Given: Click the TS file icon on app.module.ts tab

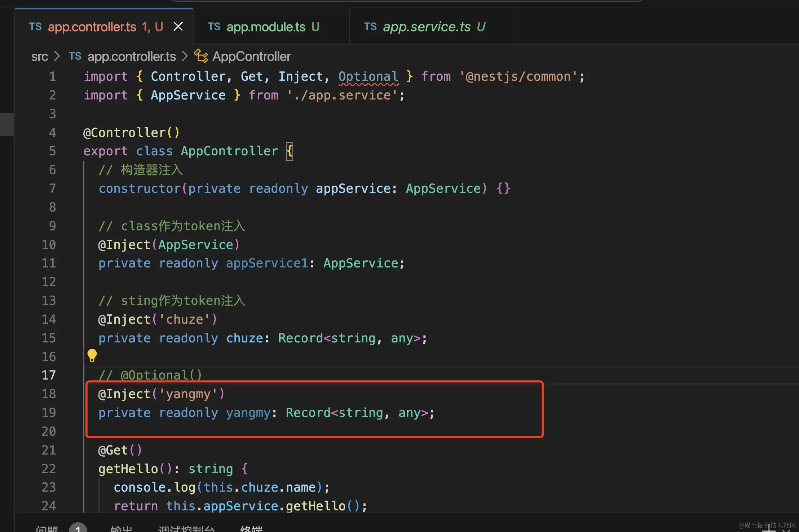Looking at the screenshot, I should 214,26.
